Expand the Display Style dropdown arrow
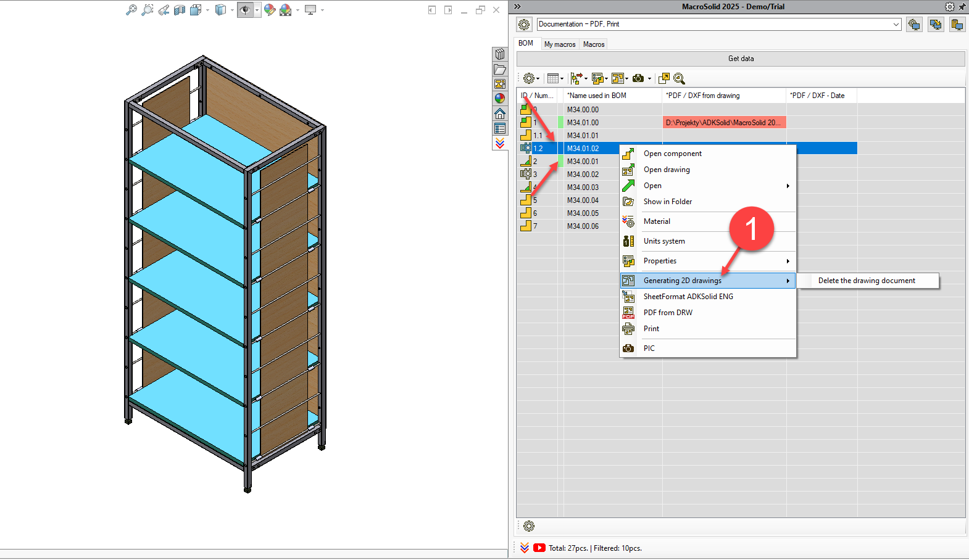The image size is (969, 560). tap(232, 10)
